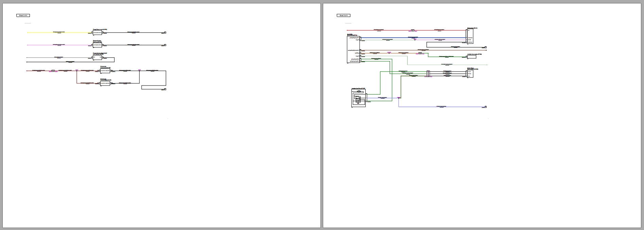Select the Junction box engine component
This screenshot has height=230, width=644.
471,57
